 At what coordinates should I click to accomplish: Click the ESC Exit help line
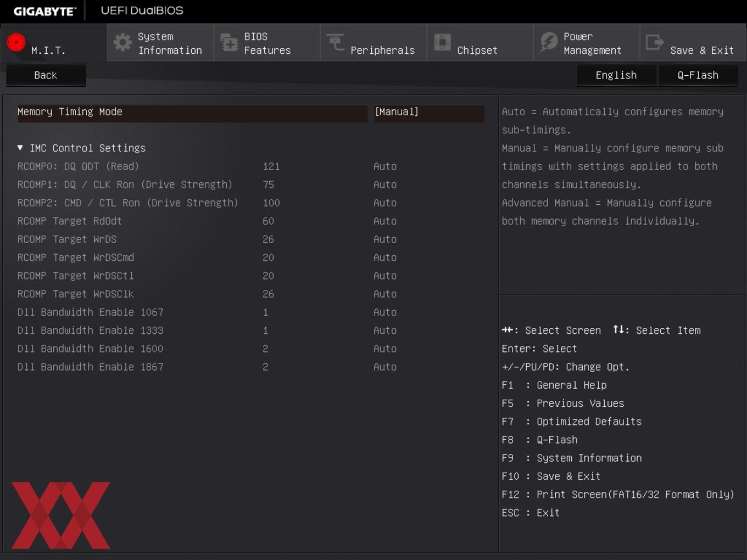531,513
